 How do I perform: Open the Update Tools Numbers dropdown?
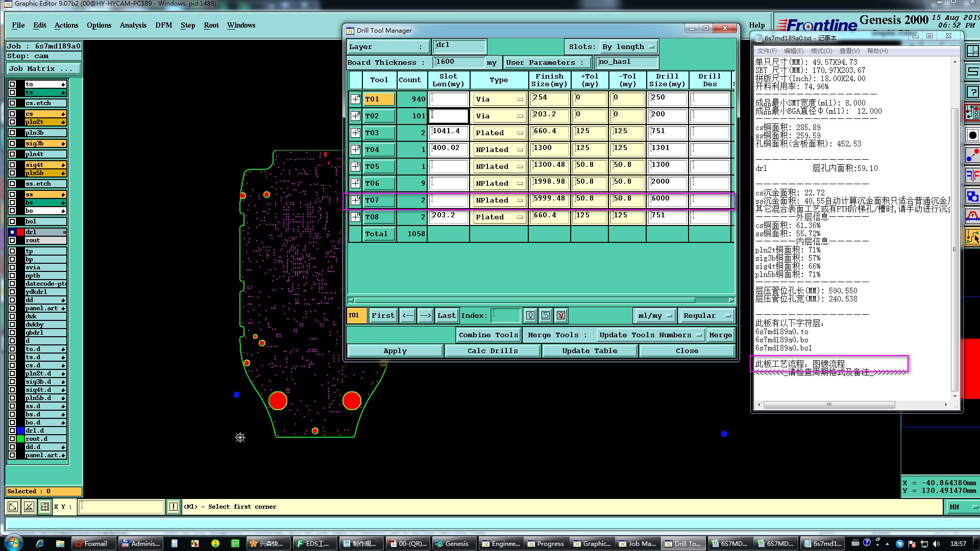pos(650,335)
